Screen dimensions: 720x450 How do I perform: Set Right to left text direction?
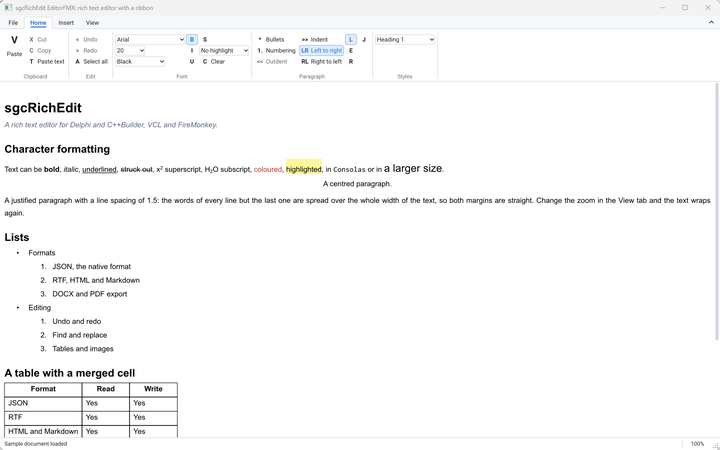tap(321, 62)
